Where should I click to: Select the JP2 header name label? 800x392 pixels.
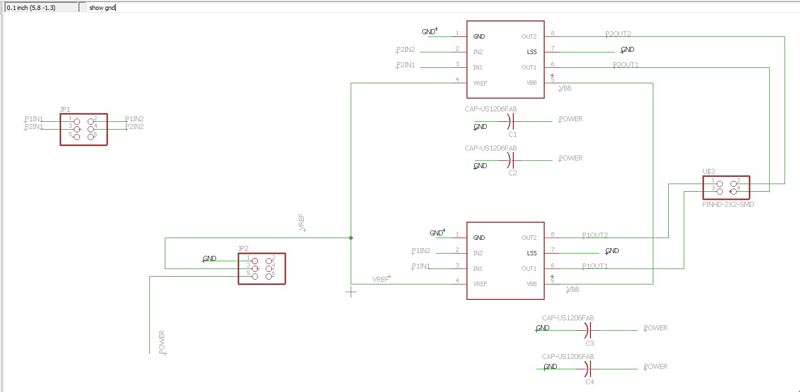(243, 249)
